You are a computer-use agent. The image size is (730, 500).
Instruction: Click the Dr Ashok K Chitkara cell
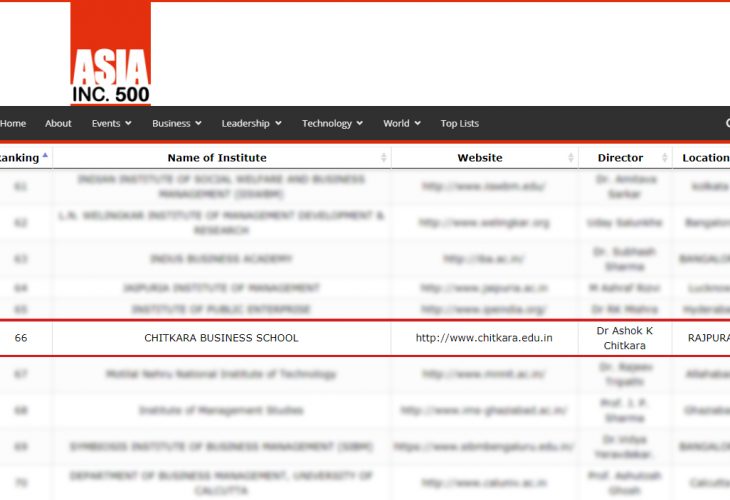[x=624, y=338]
